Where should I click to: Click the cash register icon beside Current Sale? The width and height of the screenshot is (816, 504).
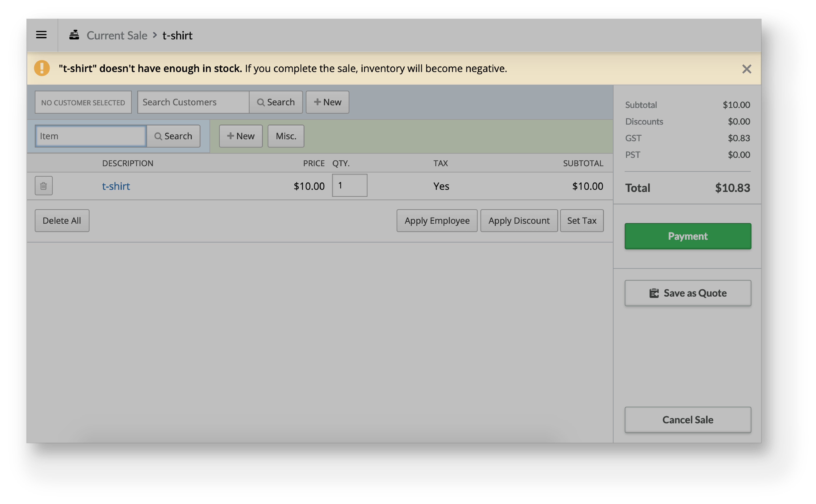74,35
